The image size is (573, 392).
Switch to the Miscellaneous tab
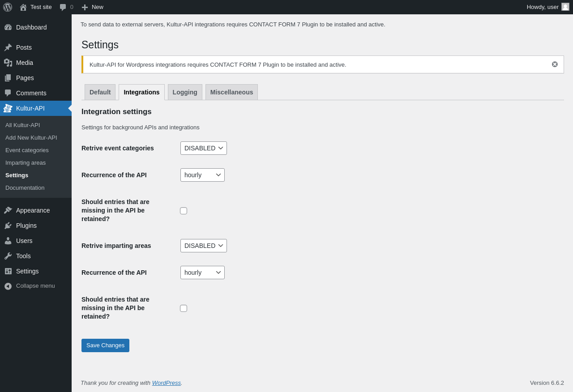pos(231,92)
